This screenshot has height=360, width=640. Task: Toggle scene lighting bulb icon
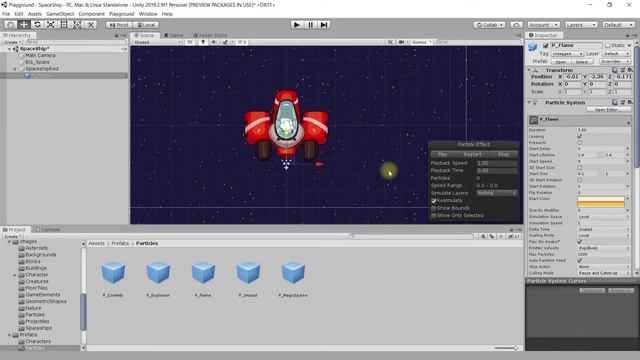pos(203,42)
